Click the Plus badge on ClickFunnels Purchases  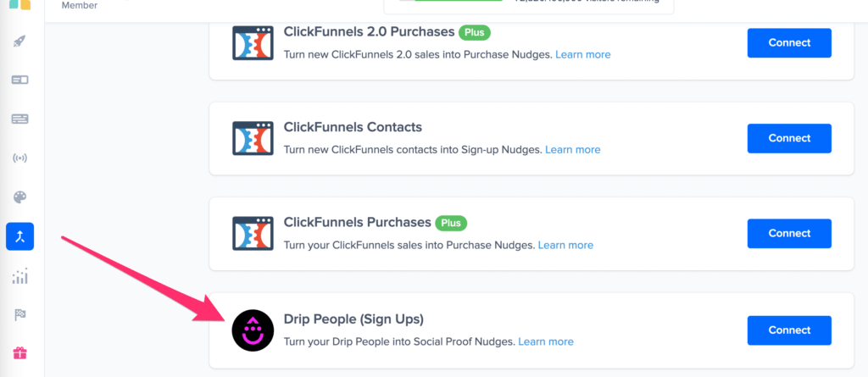tap(451, 223)
